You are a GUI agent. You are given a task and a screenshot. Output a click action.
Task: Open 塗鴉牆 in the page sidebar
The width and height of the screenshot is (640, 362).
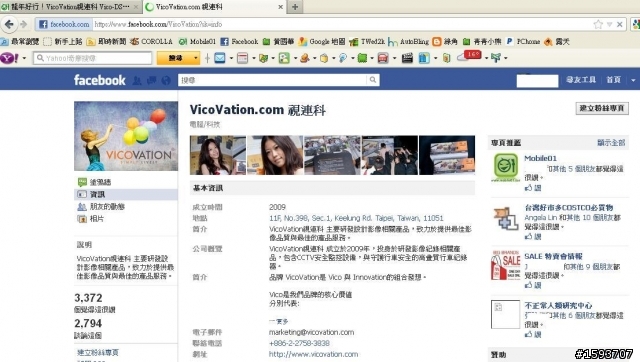(x=100, y=182)
